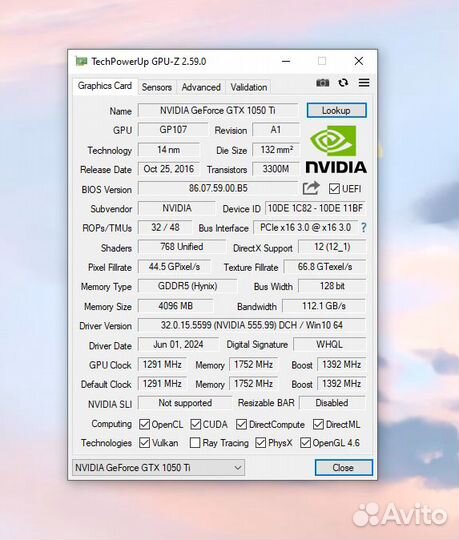
Task: Click the GPU-Z app icon in title bar
Action: [x=81, y=62]
